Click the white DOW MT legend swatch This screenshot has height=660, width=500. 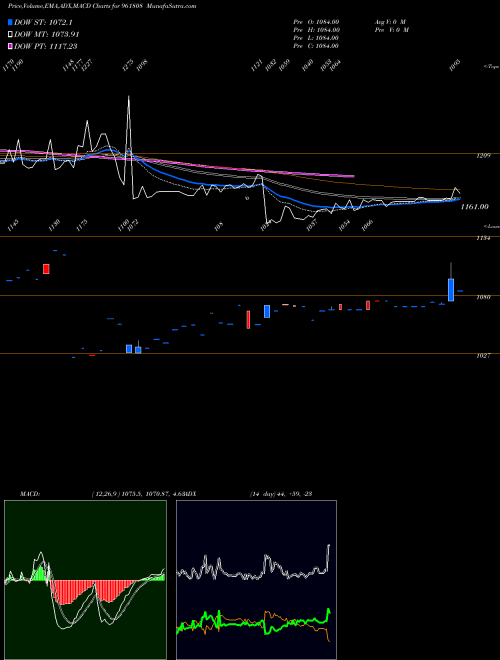(10, 34)
